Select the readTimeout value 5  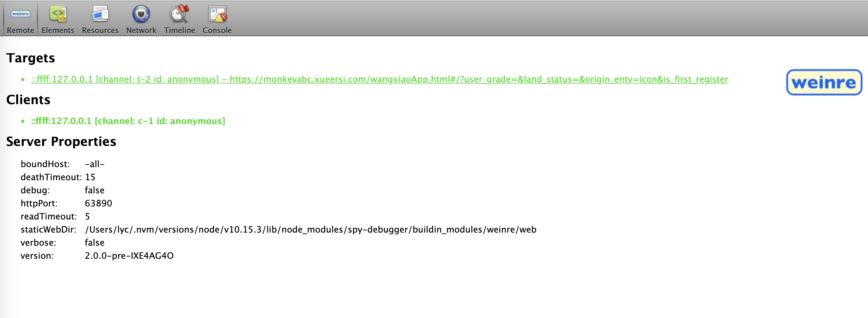click(87, 216)
